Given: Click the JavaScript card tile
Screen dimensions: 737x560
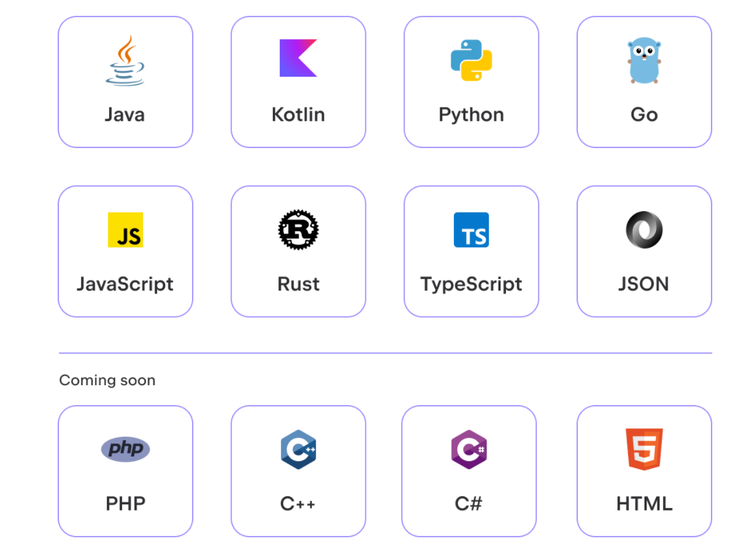Looking at the screenshot, I should coord(125,252).
